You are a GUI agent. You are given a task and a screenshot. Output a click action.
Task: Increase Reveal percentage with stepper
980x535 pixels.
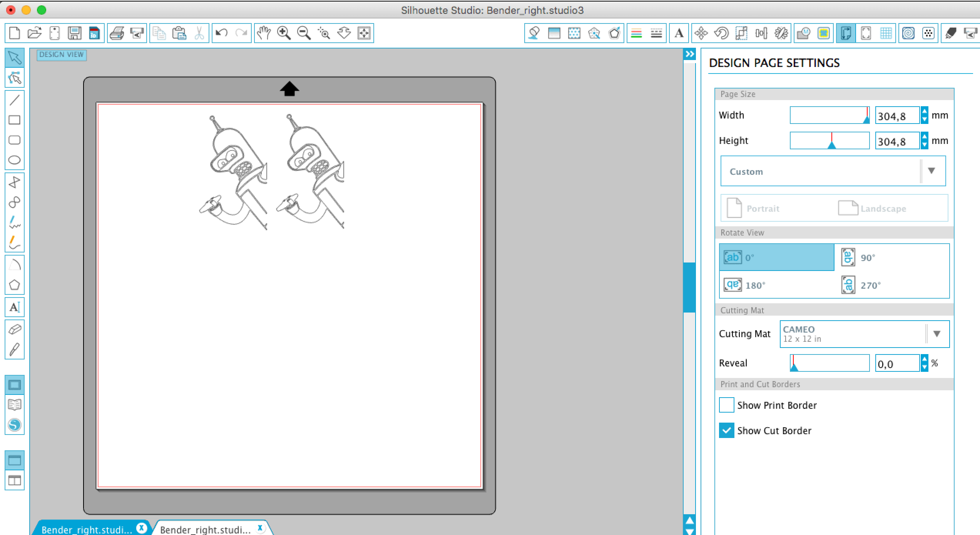click(925, 359)
